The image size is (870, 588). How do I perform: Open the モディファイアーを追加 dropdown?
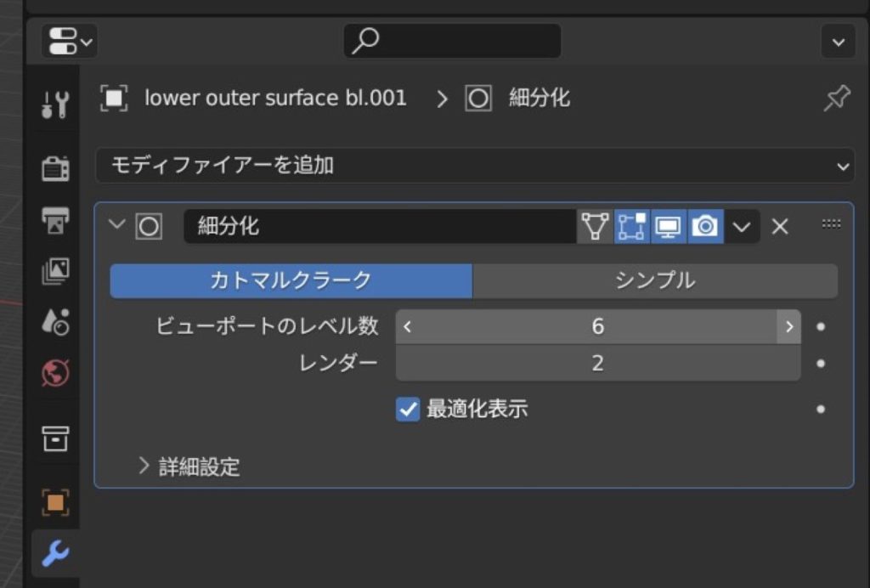(474, 166)
